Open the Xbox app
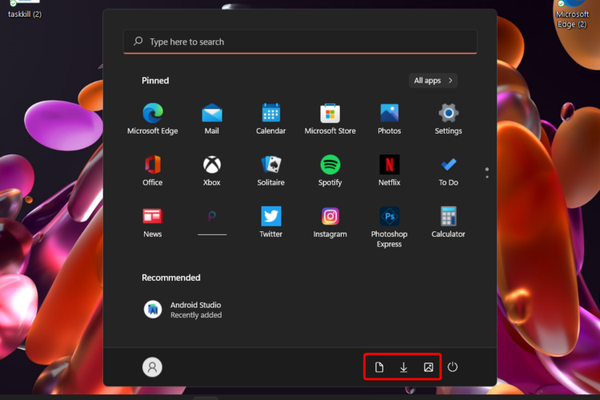 [212, 170]
